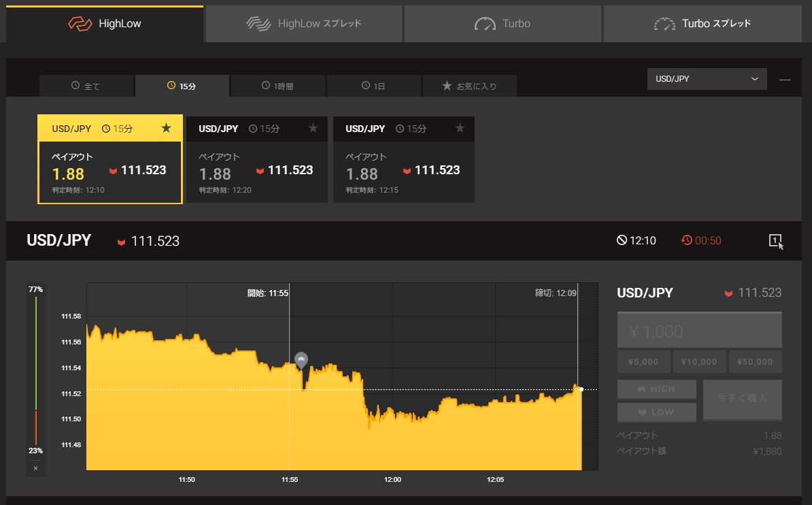Screen dimensions: 812x505
Task: Click the current price dot on chart
Action: [581, 389]
